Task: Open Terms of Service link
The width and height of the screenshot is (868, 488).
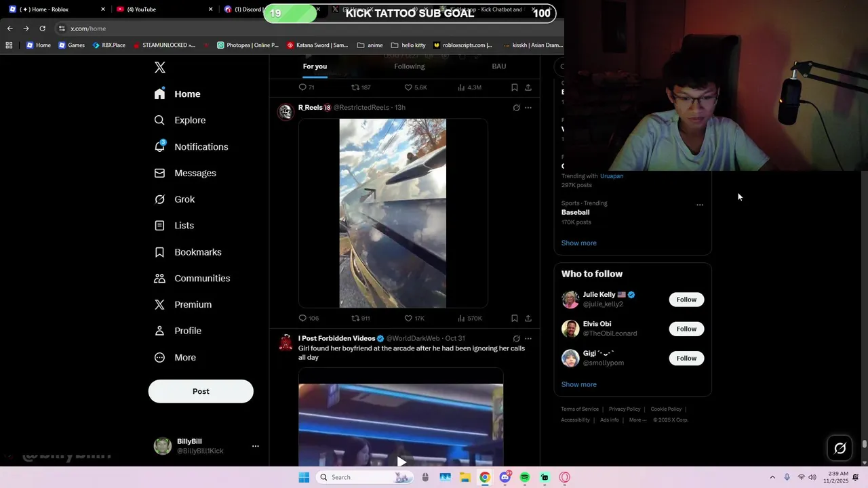Action: tap(580, 409)
